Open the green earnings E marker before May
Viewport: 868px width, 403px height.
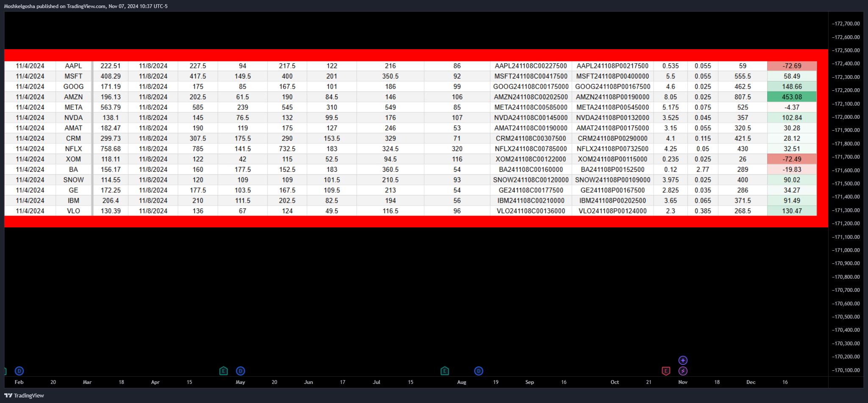[x=223, y=371]
